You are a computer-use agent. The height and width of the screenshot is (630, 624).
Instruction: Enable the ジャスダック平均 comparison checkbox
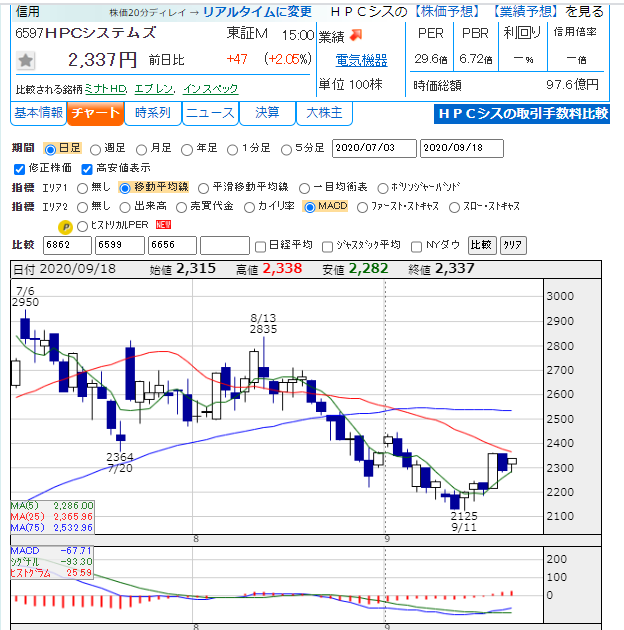click(x=327, y=246)
